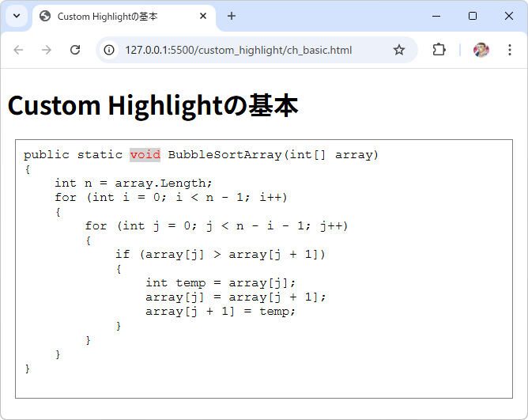Click the outer for loop with i++
This screenshot has height=420, width=528.
click(x=171, y=197)
